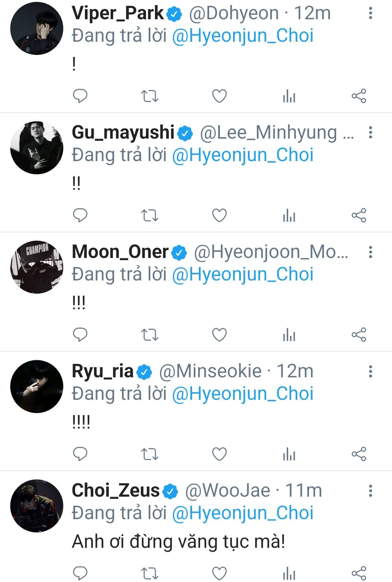Open Ryu_ria's profile name
This screenshot has width=392, height=582.
coord(103,371)
